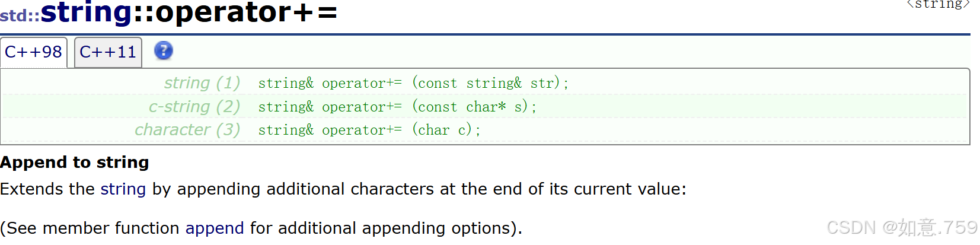Select the c-string (2) overload label

(194, 107)
